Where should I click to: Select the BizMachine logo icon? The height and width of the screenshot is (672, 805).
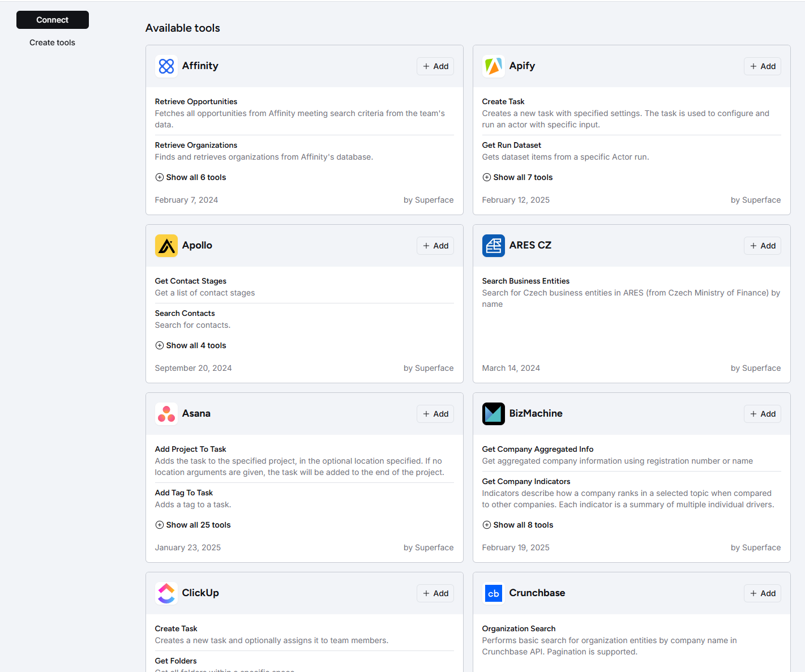coord(493,414)
